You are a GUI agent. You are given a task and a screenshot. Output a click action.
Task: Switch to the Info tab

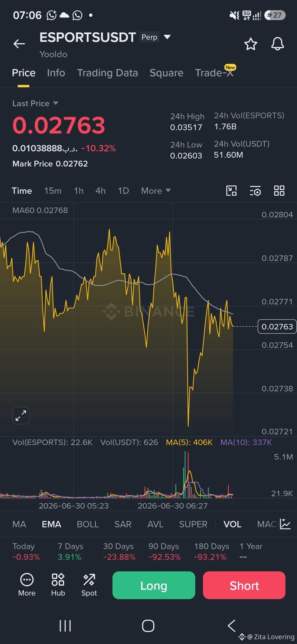(x=56, y=73)
